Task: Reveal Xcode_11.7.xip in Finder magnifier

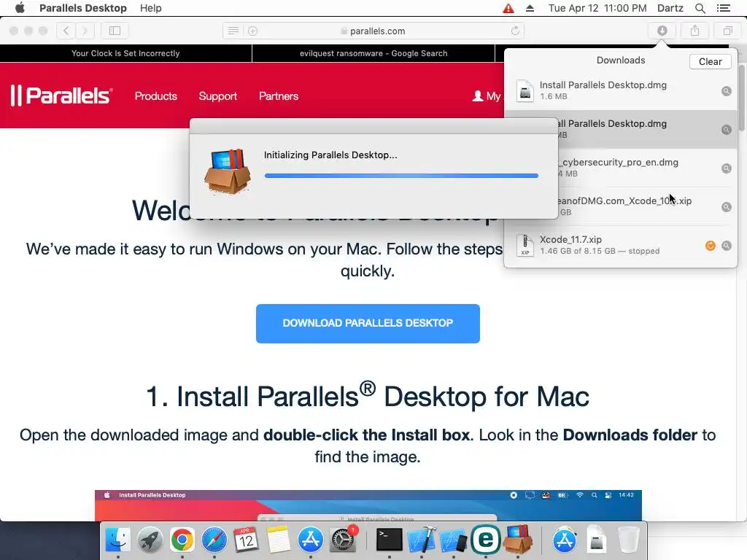Action: tap(726, 246)
